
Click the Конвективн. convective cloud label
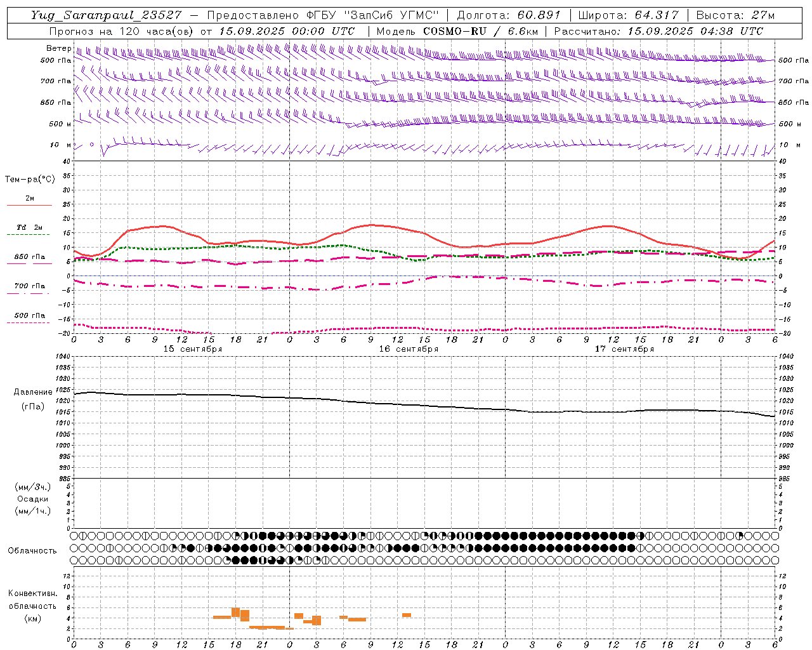click(x=32, y=594)
